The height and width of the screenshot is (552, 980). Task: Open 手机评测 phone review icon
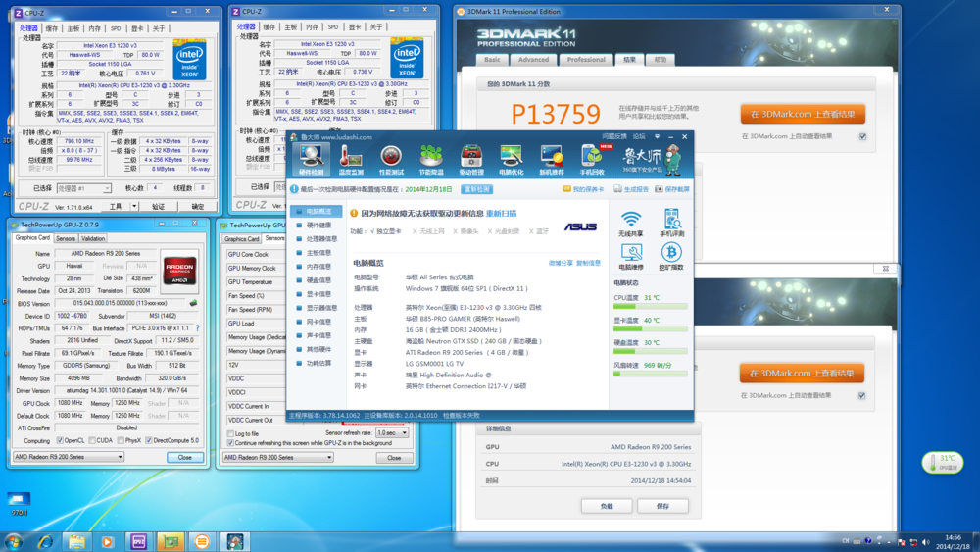coord(672,224)
